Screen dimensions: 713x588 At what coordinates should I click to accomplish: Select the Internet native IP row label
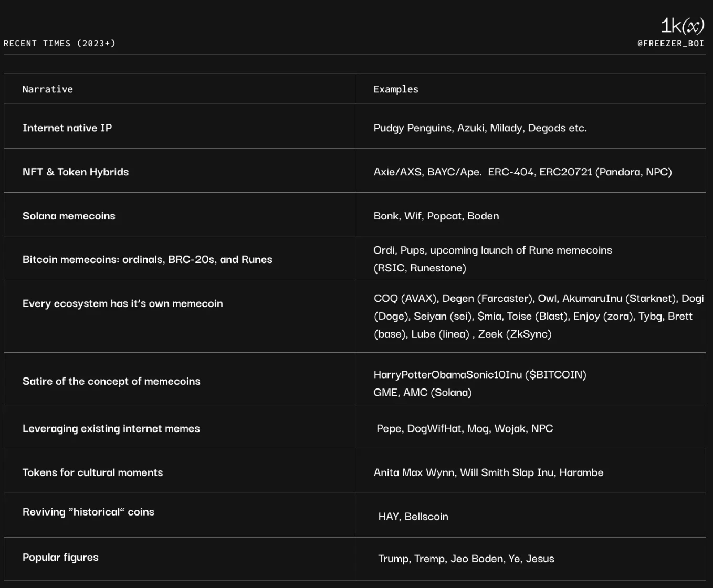tap(67, 128)
